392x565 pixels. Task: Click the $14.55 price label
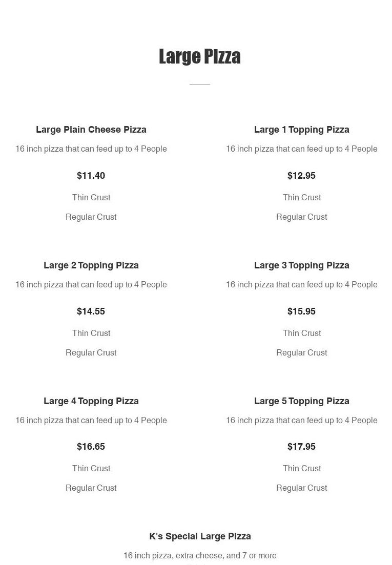91,311
